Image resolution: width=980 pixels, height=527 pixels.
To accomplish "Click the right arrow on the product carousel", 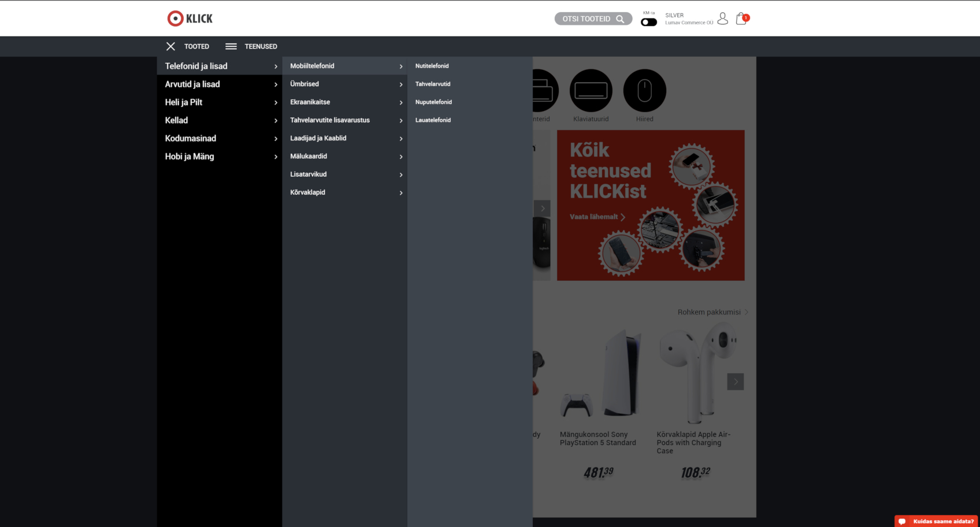I will point(735,381).
